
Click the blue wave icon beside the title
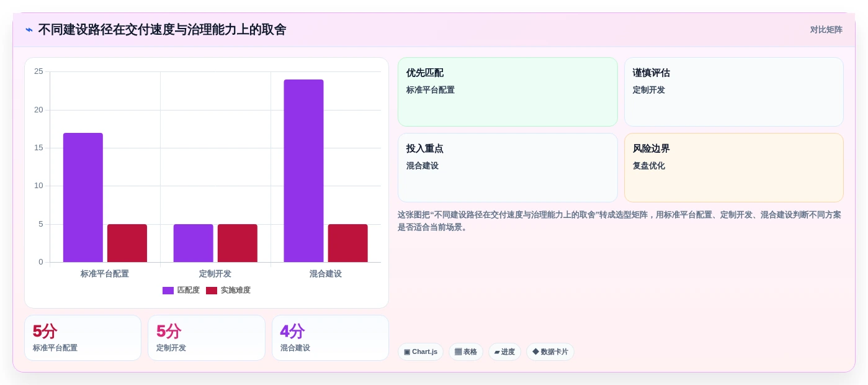coord(29,30)
